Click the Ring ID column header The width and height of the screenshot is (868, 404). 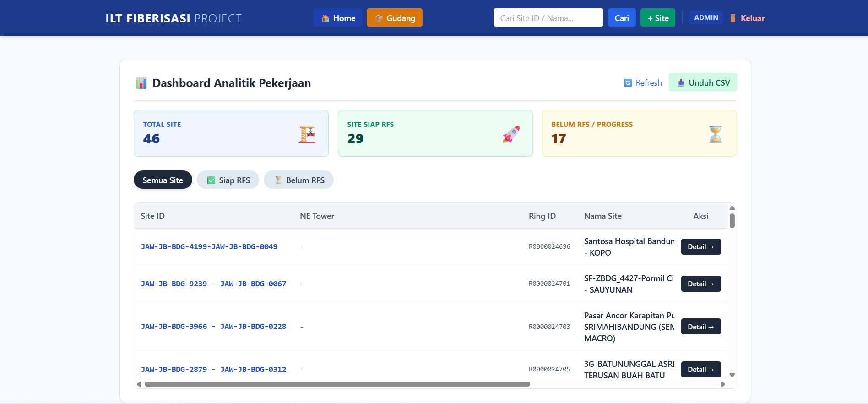(542, 216)
